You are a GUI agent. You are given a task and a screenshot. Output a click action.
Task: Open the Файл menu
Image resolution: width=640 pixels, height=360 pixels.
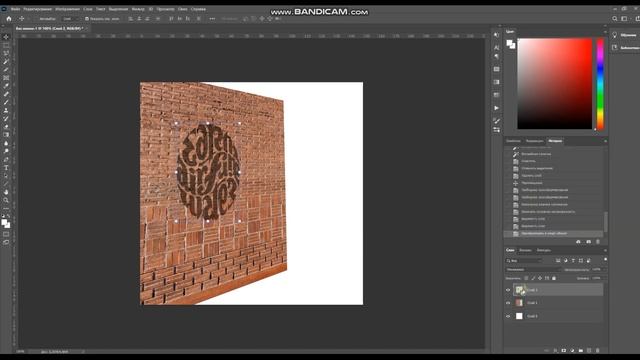pos(16,9)
